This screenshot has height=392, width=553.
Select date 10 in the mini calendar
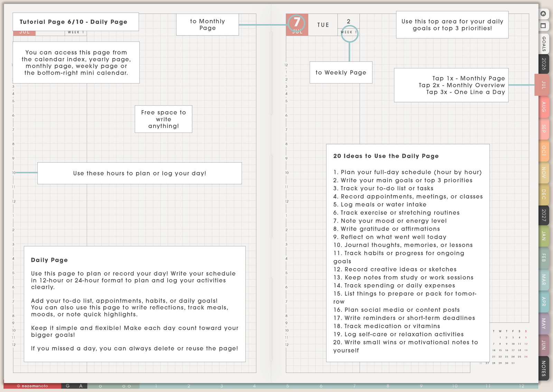point(513,344)
